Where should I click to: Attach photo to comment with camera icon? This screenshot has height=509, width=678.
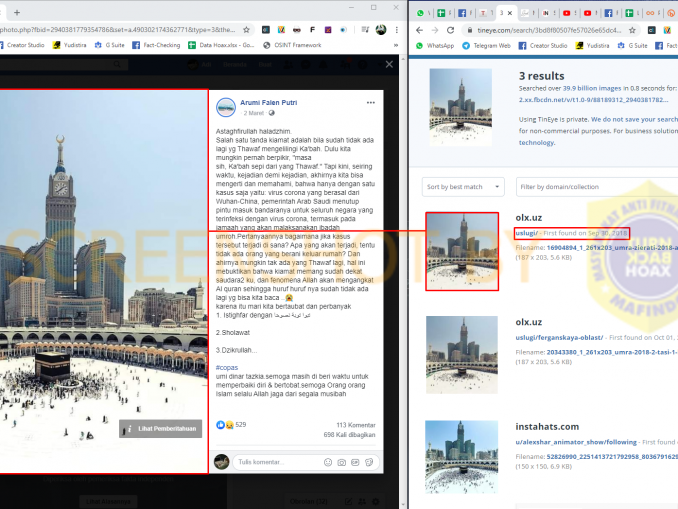click(x=342, y=462)
